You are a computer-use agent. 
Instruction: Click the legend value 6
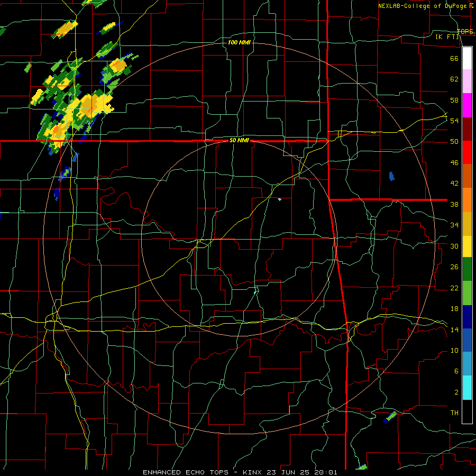[456, 371]
